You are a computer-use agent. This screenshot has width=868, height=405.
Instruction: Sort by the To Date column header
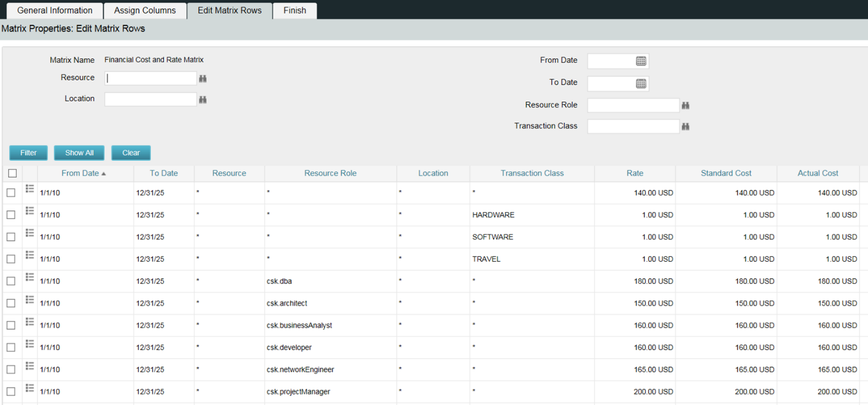click(x=164, y=173)
